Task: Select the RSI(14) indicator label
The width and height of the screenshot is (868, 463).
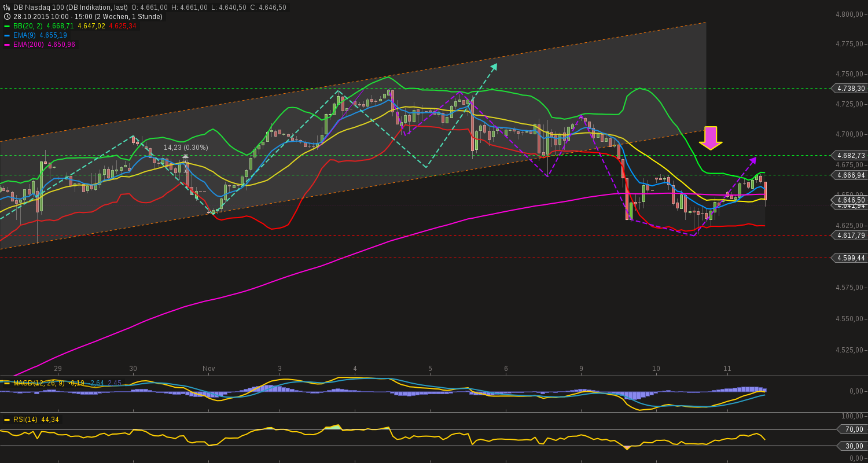Action: click(x=25, y=420)
